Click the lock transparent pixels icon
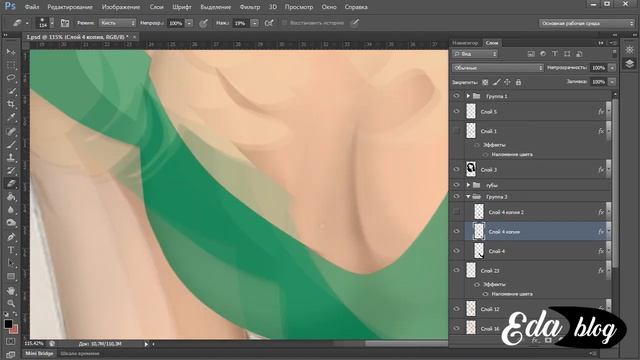Viewport: 640px width, 360px height. tap(485, 82)
